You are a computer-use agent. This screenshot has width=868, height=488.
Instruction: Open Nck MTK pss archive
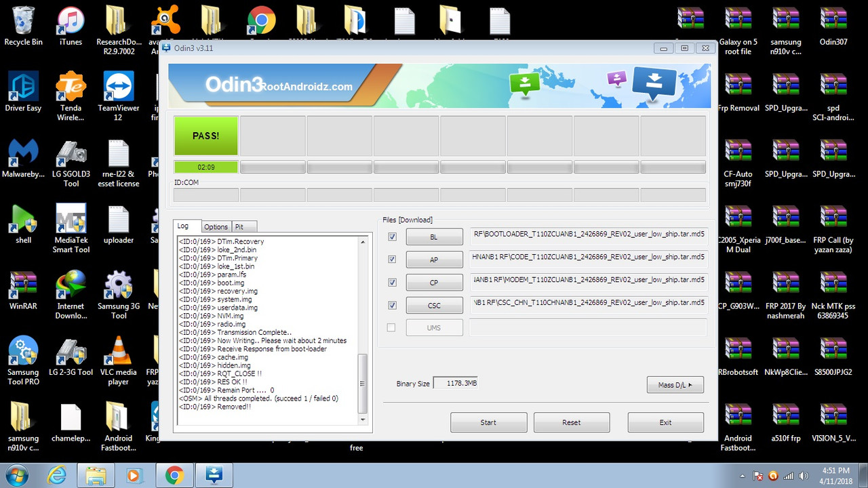[x=833, y=295]
